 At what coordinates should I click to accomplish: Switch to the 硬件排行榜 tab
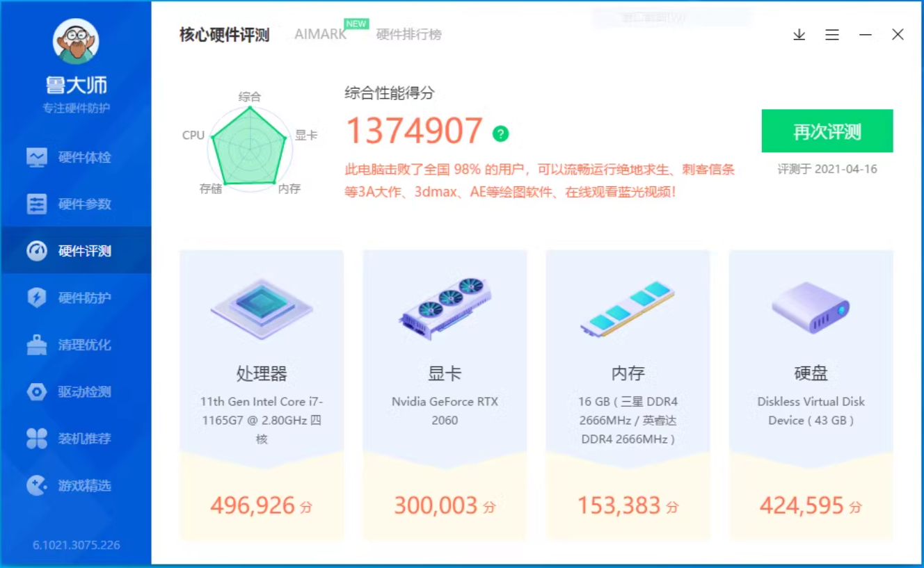[408, 35]
